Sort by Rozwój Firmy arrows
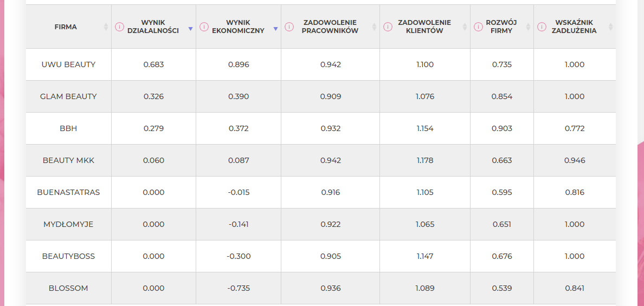 (528, 27)
